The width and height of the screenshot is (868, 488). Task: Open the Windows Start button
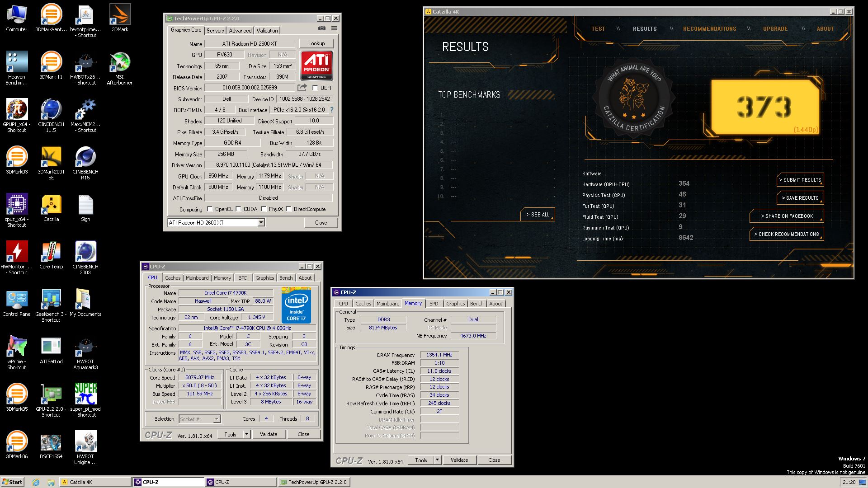(12, 482)
